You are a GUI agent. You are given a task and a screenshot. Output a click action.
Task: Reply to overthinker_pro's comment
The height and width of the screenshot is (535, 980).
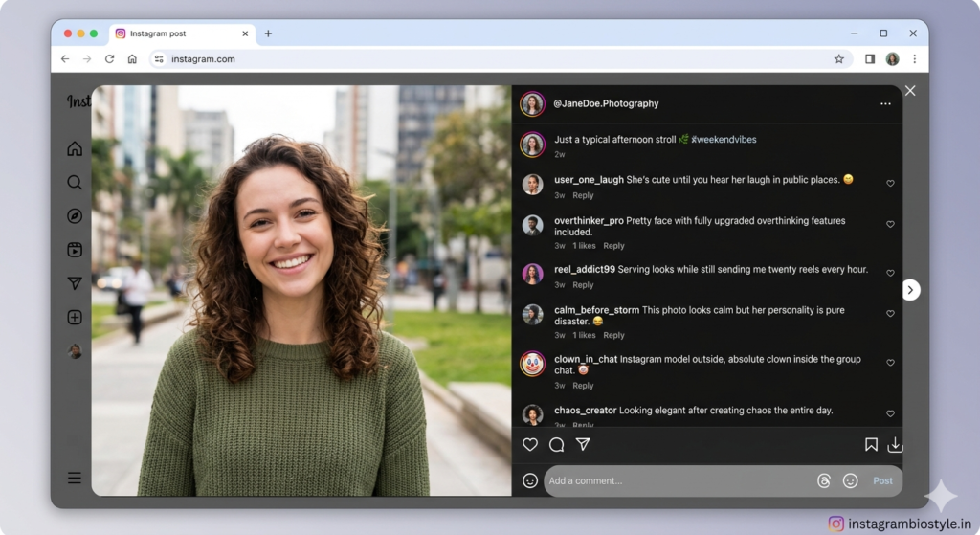(613, 246)
